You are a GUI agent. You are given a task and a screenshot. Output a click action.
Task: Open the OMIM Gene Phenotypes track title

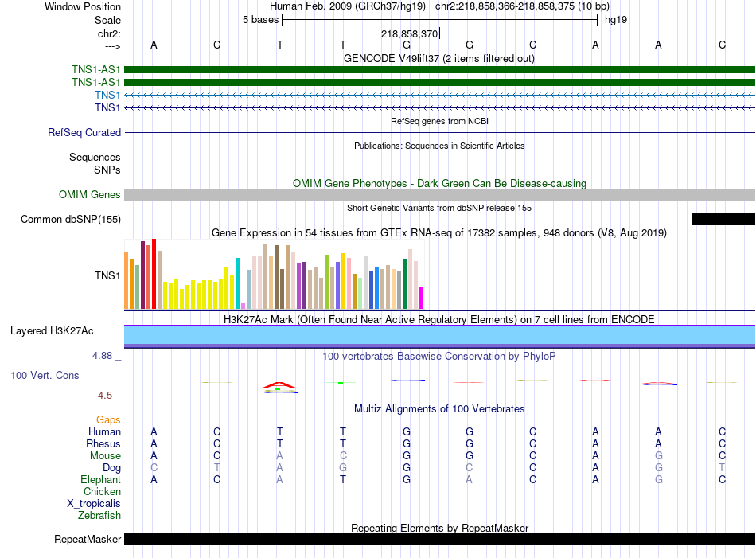click(x=439, y=183)
